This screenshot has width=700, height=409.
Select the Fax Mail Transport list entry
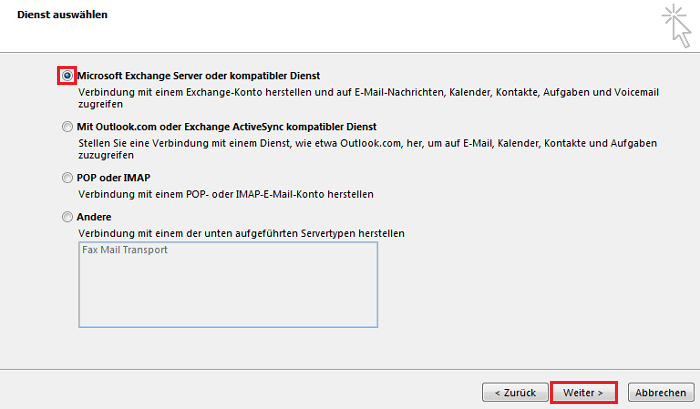click(x=125, y=250)
